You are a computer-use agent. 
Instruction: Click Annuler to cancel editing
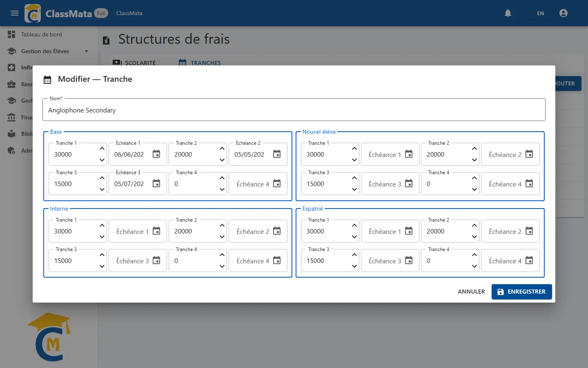coord(471,292)
